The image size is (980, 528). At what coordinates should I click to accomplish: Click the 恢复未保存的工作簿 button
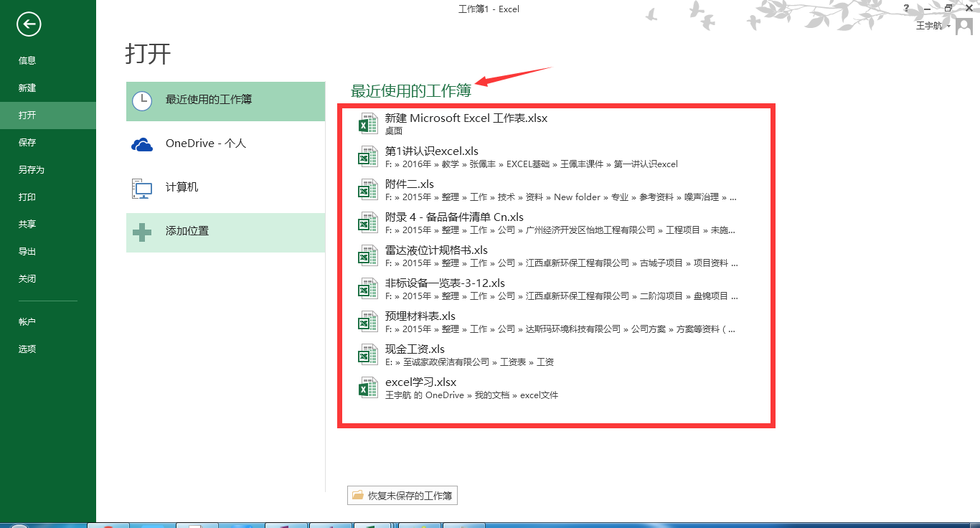click(x=402, y=495)
